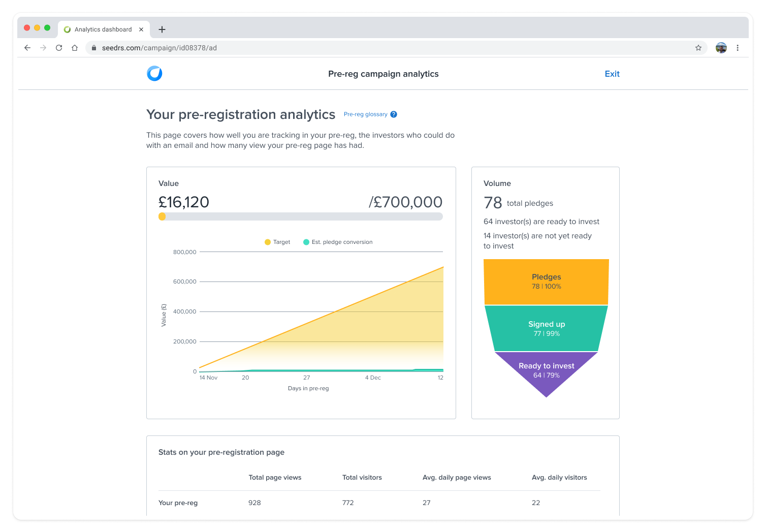This screenshot has width=766, height=532.
Task: Open the user profile avatar
Action: point(721,48)
